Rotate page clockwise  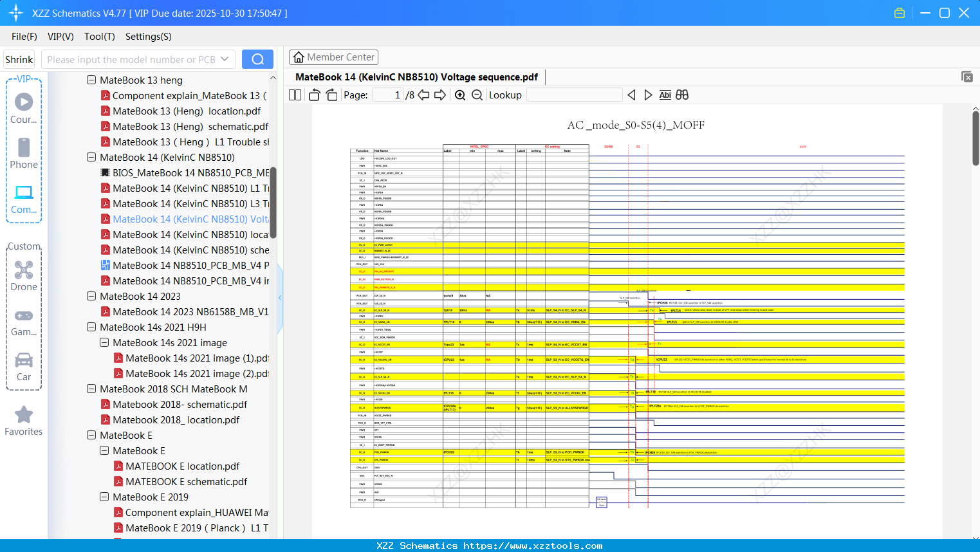(x=331, y=95)
